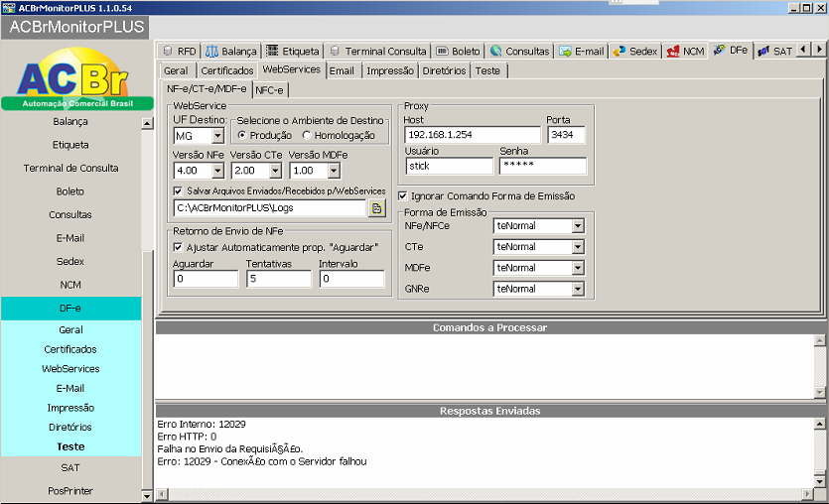Open Teste under DF-e sidebar
The width and height of the screenshot is (829, 504).
point(70,446)
